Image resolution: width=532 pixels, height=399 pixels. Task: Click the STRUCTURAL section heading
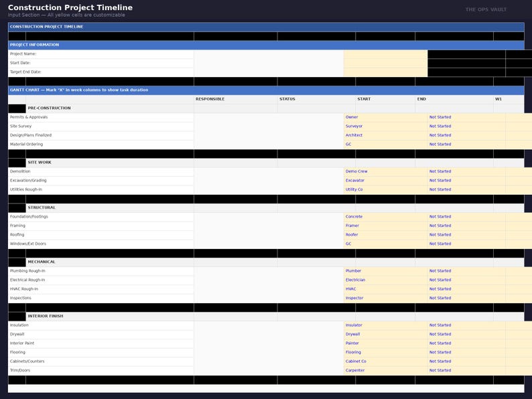pyautogui.click(x=110, y=208)
